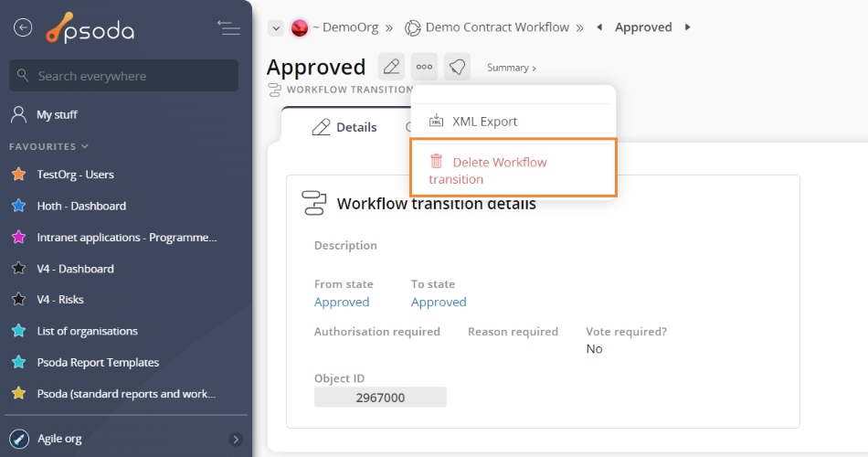The width and height of the screenshot is (868, 457).
Task: Open List of organisations favourite
Action: [x=88, y=331]
